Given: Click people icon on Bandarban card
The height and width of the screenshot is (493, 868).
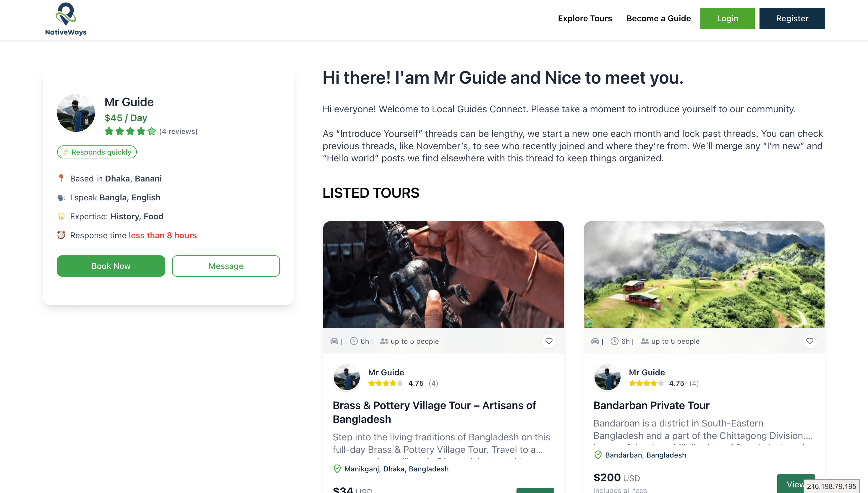Looking at the screenshot, I should tap(645, 341).
